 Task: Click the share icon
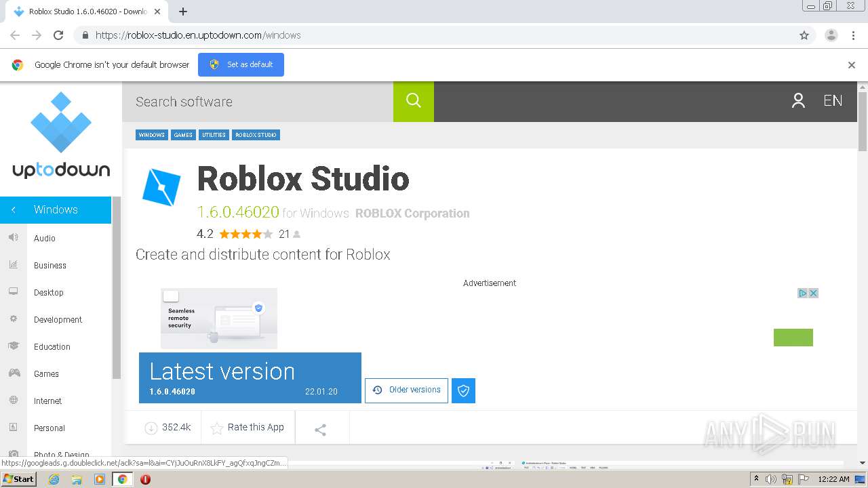coord(321,430)
